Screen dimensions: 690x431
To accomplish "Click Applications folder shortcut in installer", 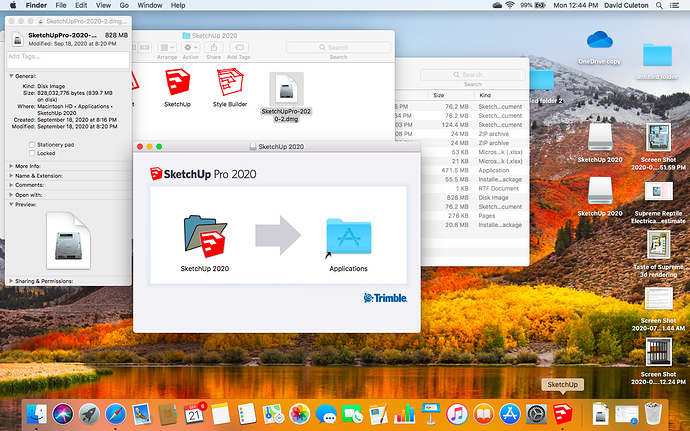I will (349, 236).
